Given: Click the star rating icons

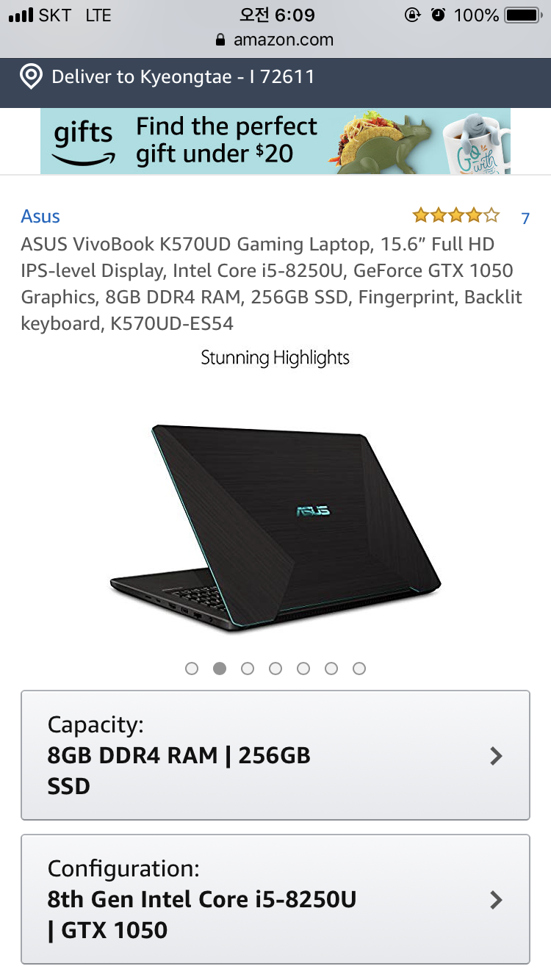Looking at the screenshot, I should [456, 216].
